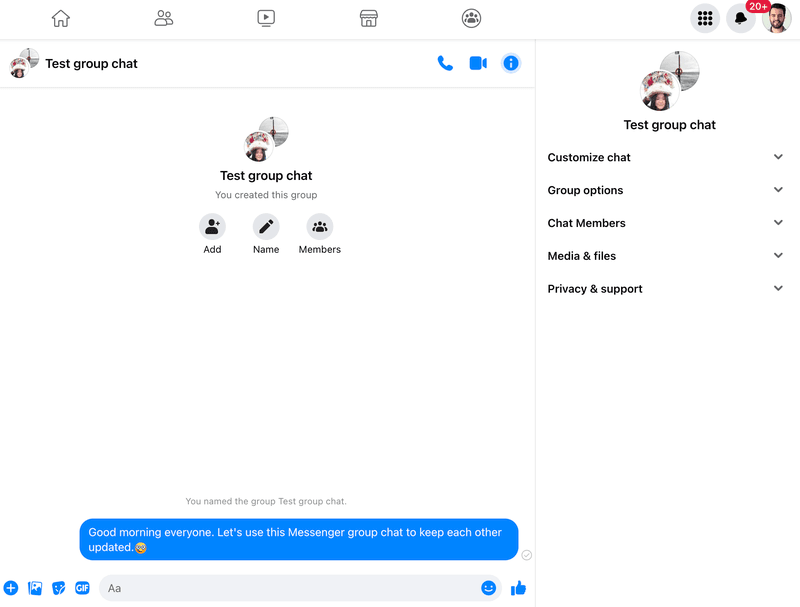Click the 'Customize chat' label
Image resolution: width=800 pixels, height=607 pixels.
(x=589, y=157)
